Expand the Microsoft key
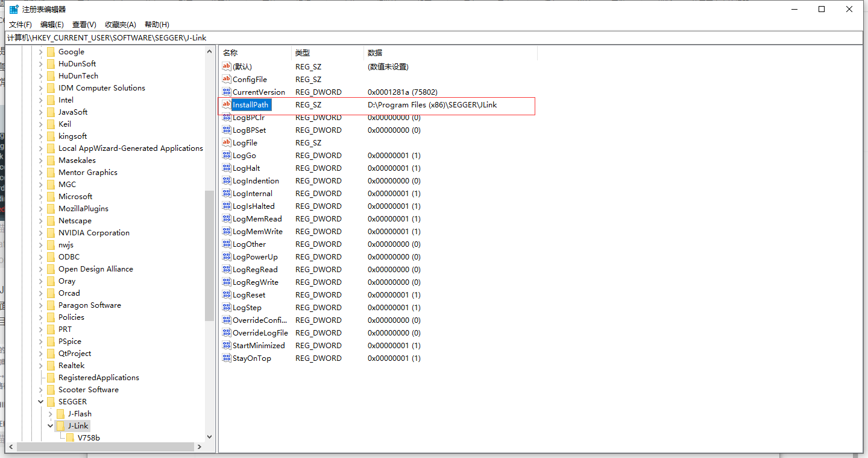Viewport: 868px width, 458px height. click(41, 196)
